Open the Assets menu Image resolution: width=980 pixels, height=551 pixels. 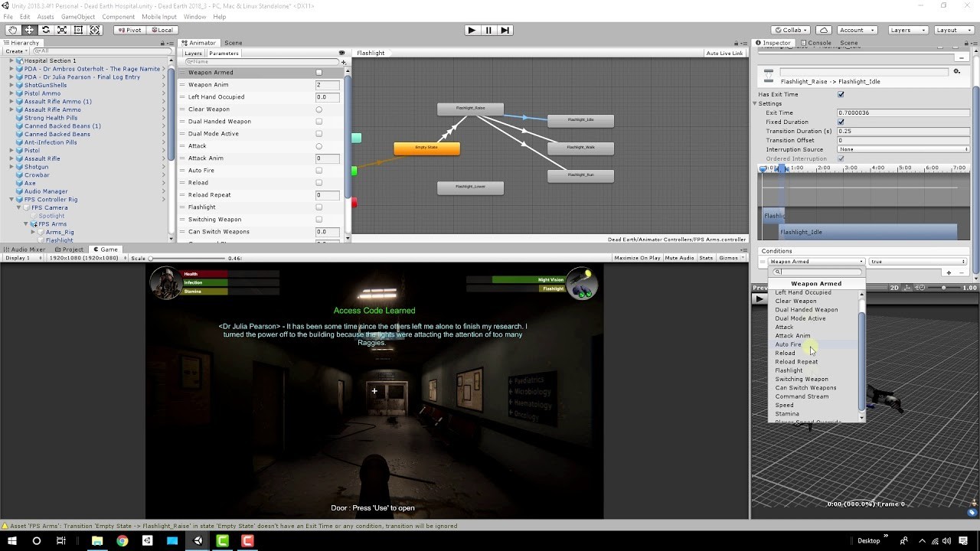click(x=45, y=17)
